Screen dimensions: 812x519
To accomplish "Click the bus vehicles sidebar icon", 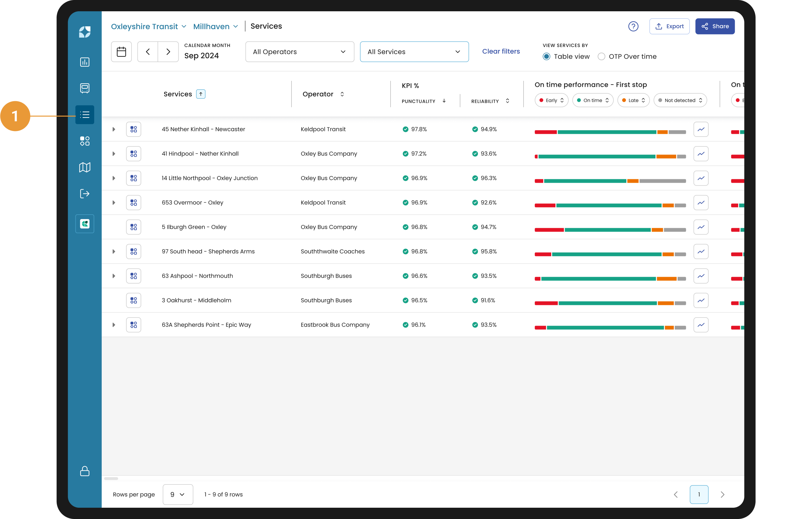I will [x=85, y=88].
